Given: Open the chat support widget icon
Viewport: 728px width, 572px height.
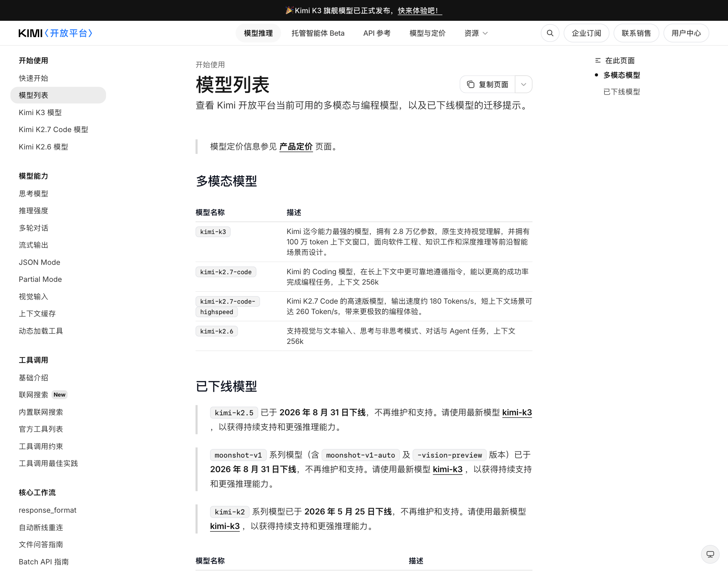Looking at the screenshot, I should coord(710,554).
